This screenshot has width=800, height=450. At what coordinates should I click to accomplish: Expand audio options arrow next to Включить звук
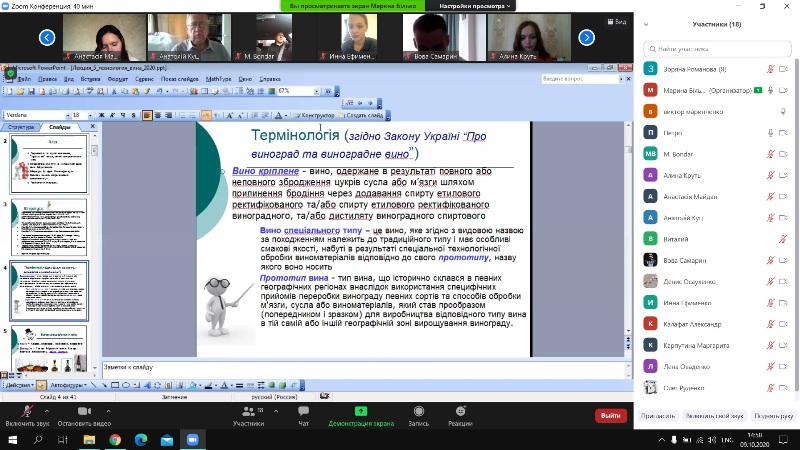[x=46, y=411]
